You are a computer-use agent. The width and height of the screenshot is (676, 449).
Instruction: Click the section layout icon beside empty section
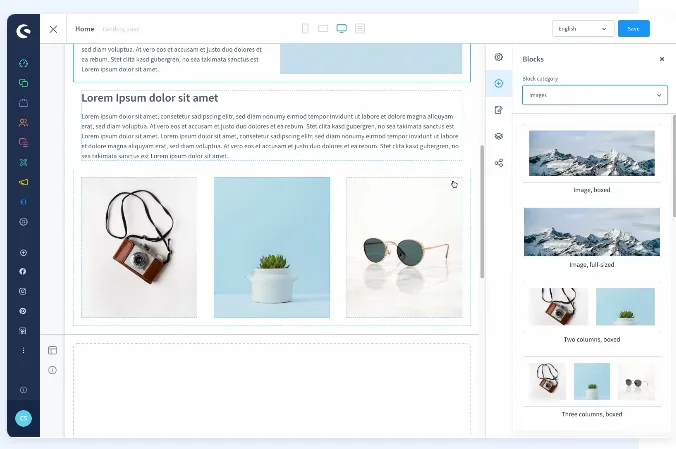point(53,350)
